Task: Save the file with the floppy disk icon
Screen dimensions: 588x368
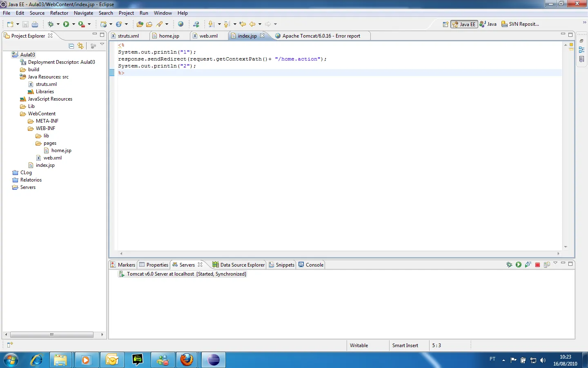Action: click(x=25, y=24)
